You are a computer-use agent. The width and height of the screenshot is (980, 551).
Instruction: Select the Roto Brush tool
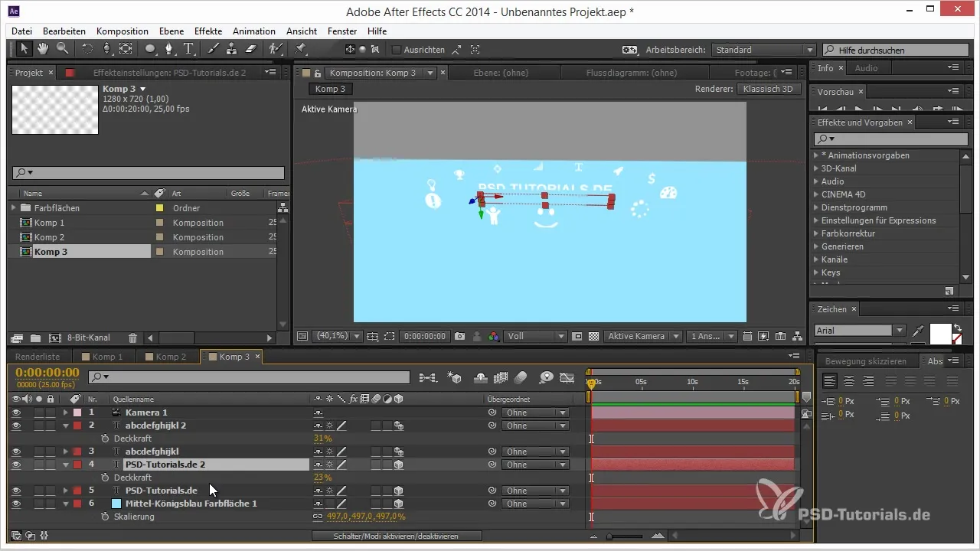(x=275, y=49)
